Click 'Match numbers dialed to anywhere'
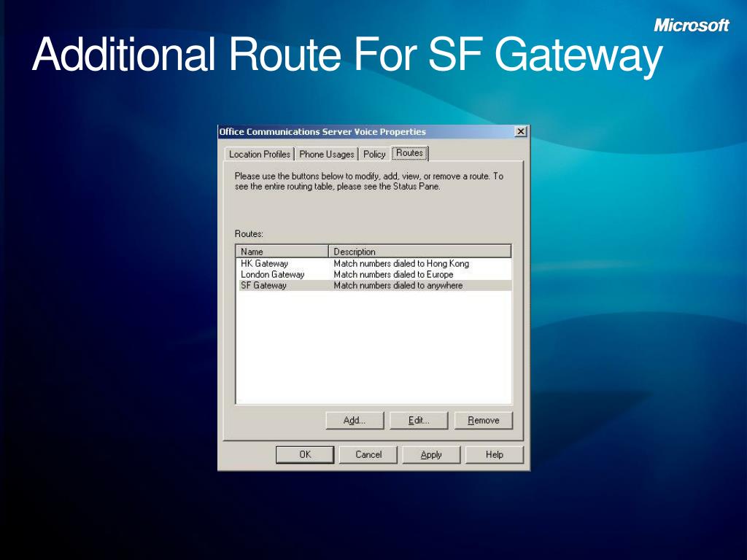 click(398, 285)
